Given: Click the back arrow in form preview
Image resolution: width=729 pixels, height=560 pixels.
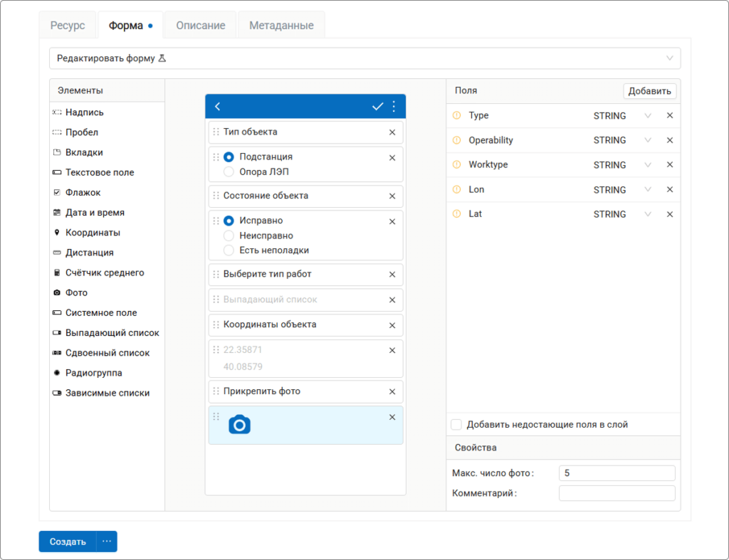Looking at the screenshot, I should click(217, 107).
